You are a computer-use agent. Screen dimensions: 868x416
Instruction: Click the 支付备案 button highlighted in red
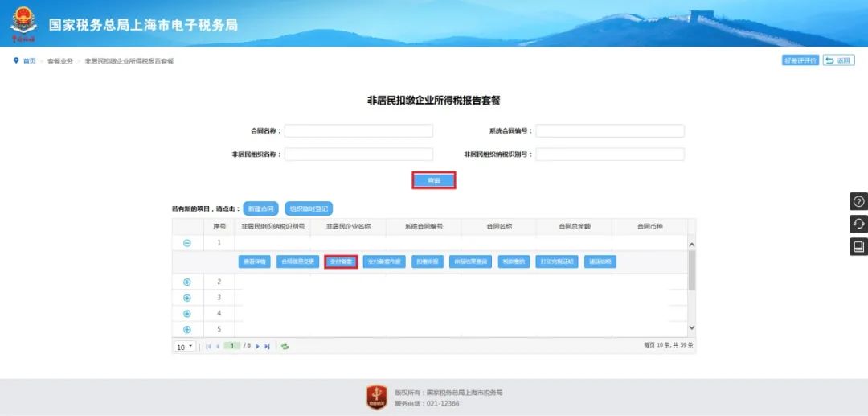(341, 262)
